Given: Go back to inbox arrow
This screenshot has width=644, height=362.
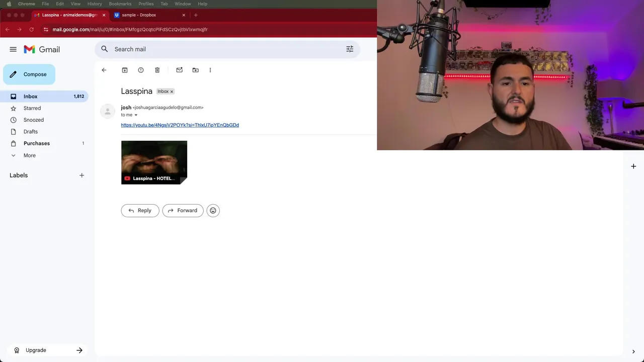Looking at the screenshot, I should click(x=104, y=70).
